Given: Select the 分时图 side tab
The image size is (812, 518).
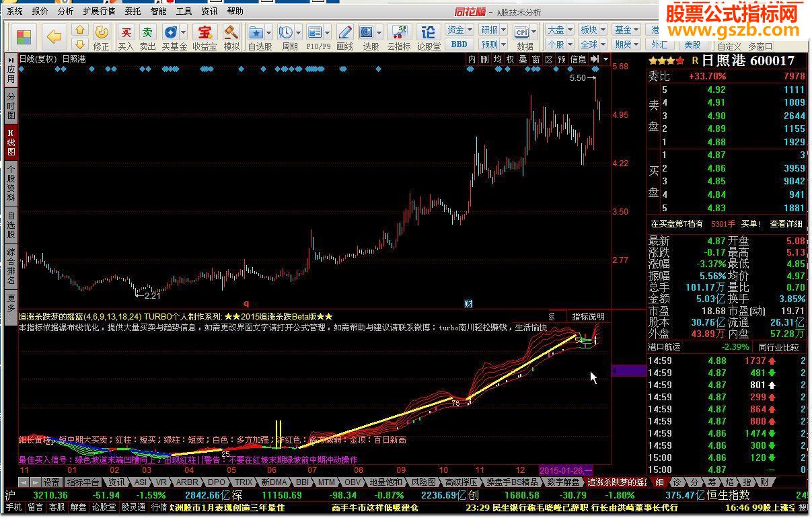Looking at the screenshot, I should pyautogui.click(x=11, y=106).
